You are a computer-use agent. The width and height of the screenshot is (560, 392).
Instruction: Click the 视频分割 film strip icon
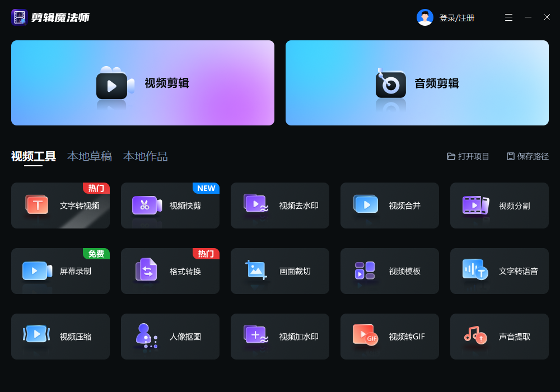tap(475, 206)
